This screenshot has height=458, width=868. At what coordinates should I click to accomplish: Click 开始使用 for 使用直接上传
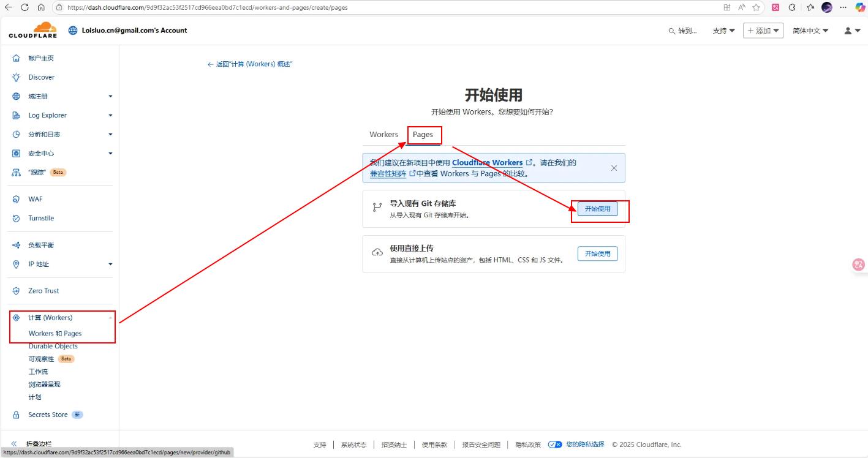[598, 253]
